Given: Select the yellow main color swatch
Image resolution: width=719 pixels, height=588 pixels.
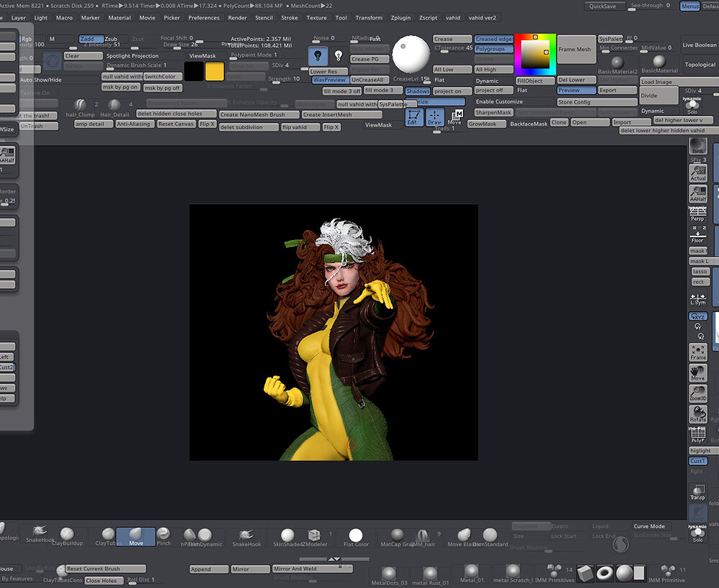Looking at the screenshot, I should pyautogui.click(x=214, y=71).
